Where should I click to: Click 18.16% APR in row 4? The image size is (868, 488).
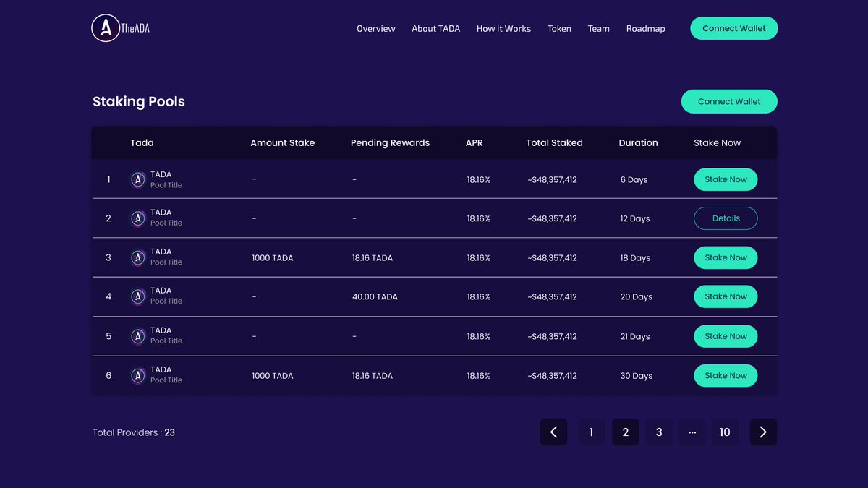coord(479,297)
